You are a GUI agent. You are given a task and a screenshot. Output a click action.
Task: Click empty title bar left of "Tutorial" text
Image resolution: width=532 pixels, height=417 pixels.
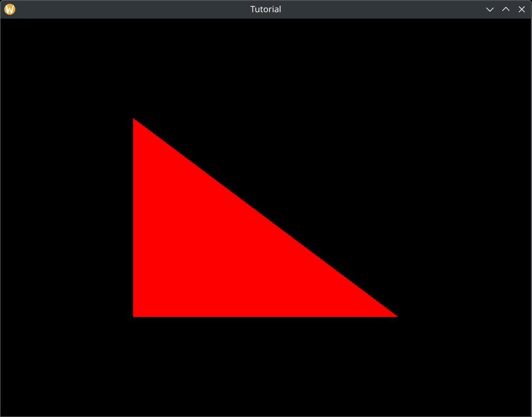click(133, 10)
